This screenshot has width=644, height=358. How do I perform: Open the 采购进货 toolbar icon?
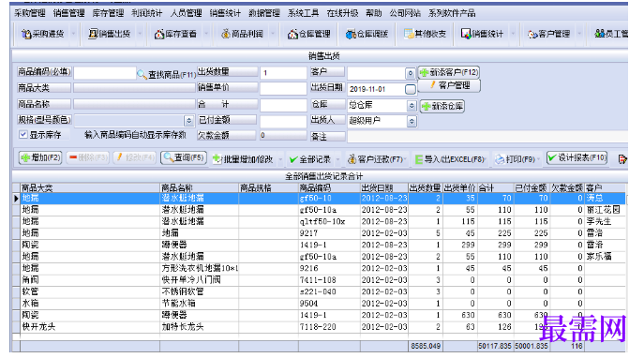26,34
